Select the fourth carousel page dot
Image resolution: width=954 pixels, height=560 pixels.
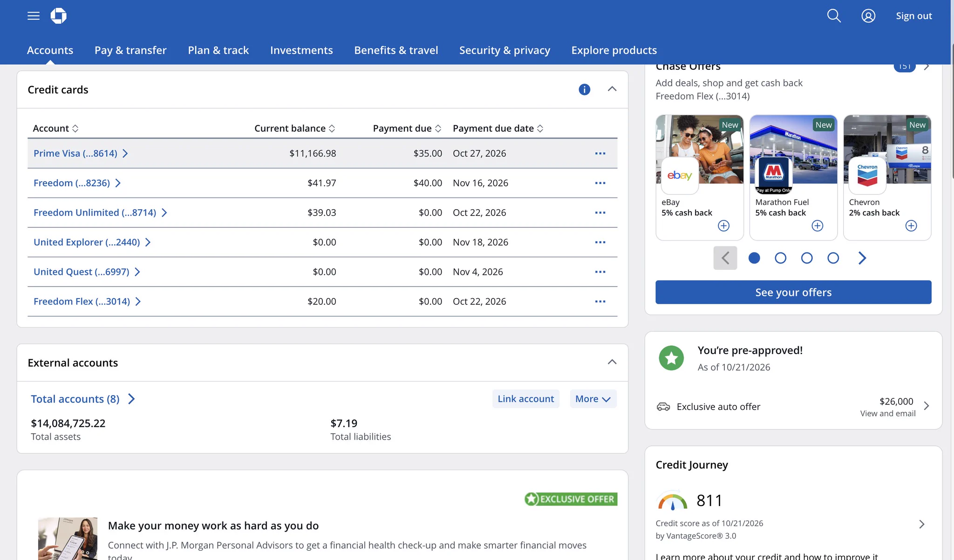(x=833, y=258)
